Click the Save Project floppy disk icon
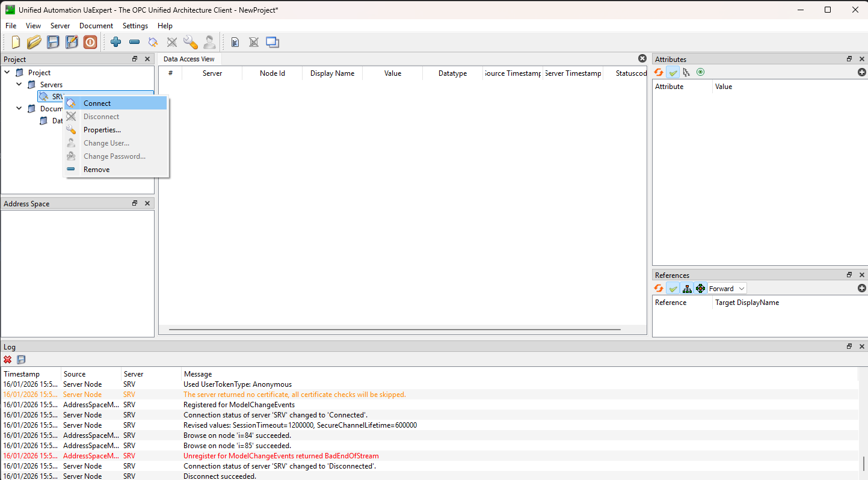This screenshot has width=868, height=480. click(x=54, y=42)
